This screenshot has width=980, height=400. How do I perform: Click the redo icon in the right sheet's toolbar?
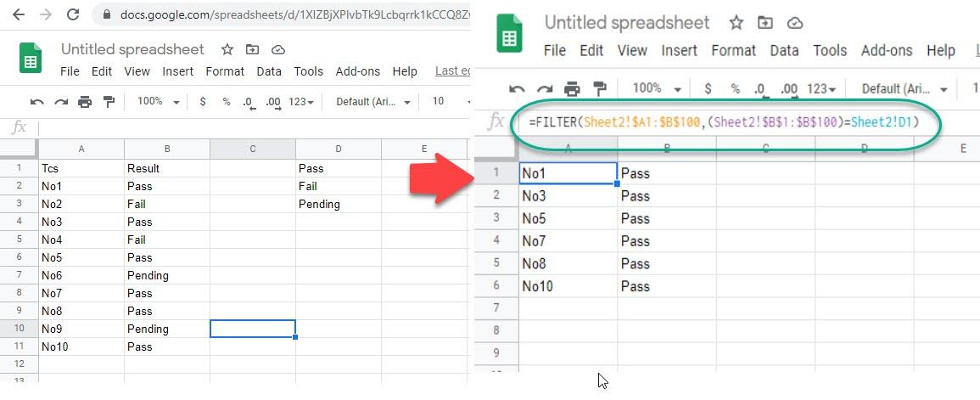(x=545, y=88)
